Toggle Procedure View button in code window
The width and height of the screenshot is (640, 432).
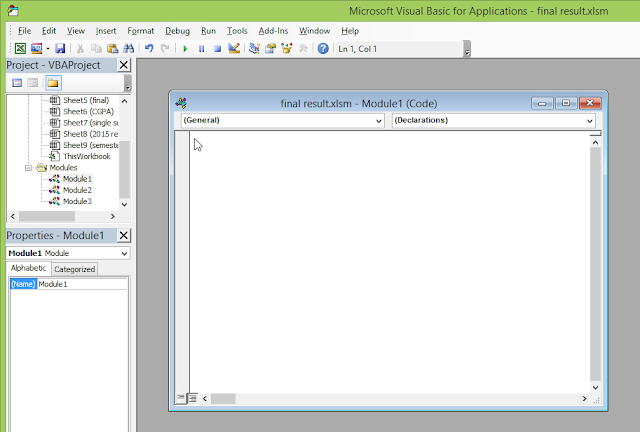pos(180,398)
